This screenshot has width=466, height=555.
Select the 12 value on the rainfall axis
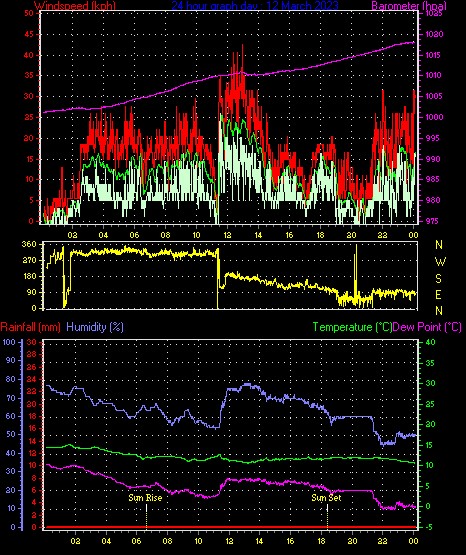click(x=31, y=453)
